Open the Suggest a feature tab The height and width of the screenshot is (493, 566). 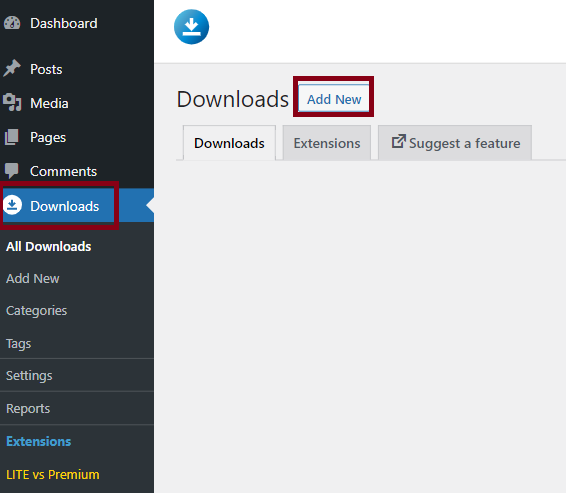coord(455,143)
